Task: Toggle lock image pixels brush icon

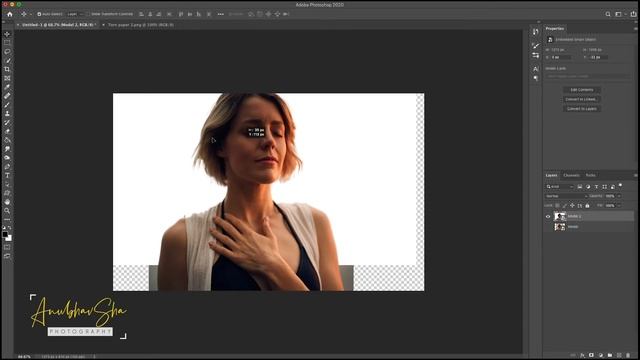Action: click(x=565, y=206)
